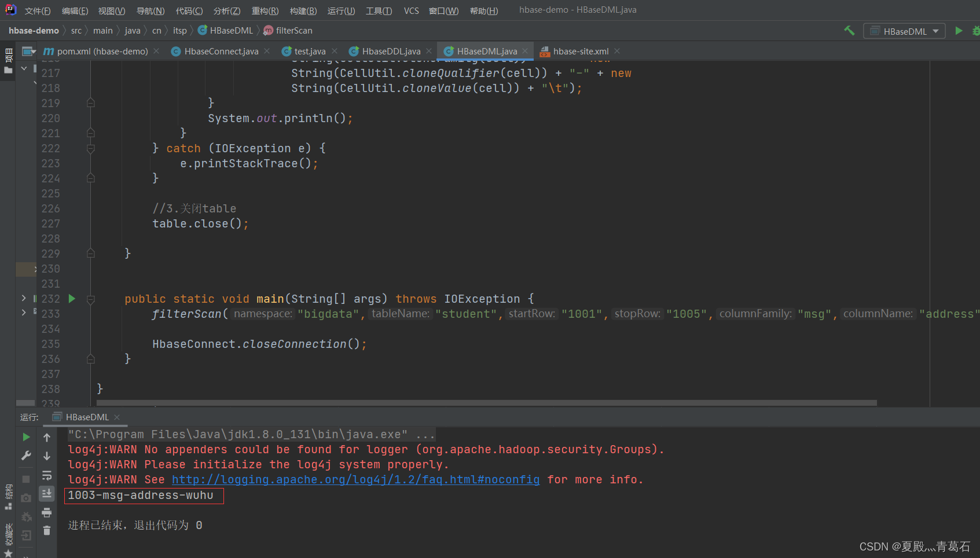Viewport: 980px width, 558px height.
Task: Open the 导航(N) menu
Action: tap(151, 11)
